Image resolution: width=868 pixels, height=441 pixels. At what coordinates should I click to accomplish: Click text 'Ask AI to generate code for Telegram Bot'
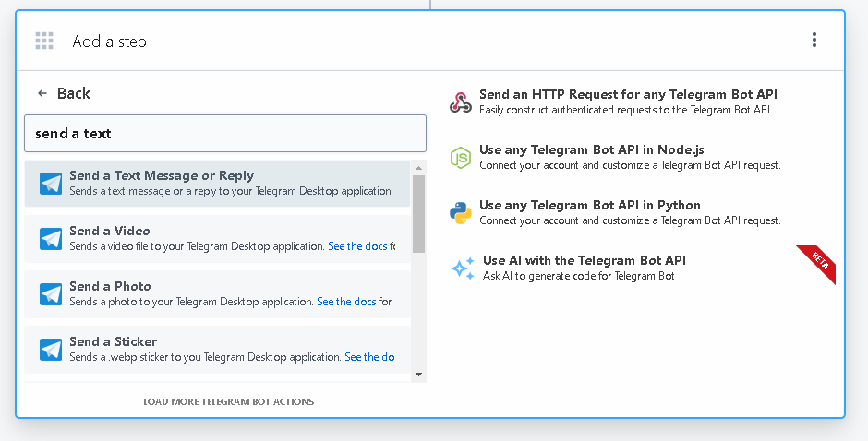578,276
